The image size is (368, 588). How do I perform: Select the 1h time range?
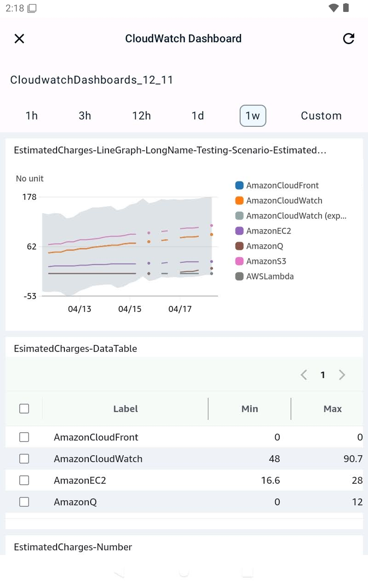pos(32,116)
